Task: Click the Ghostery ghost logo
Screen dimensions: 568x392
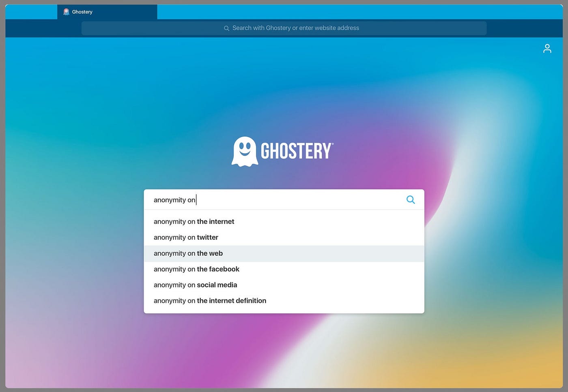Action: coord(245,151)
